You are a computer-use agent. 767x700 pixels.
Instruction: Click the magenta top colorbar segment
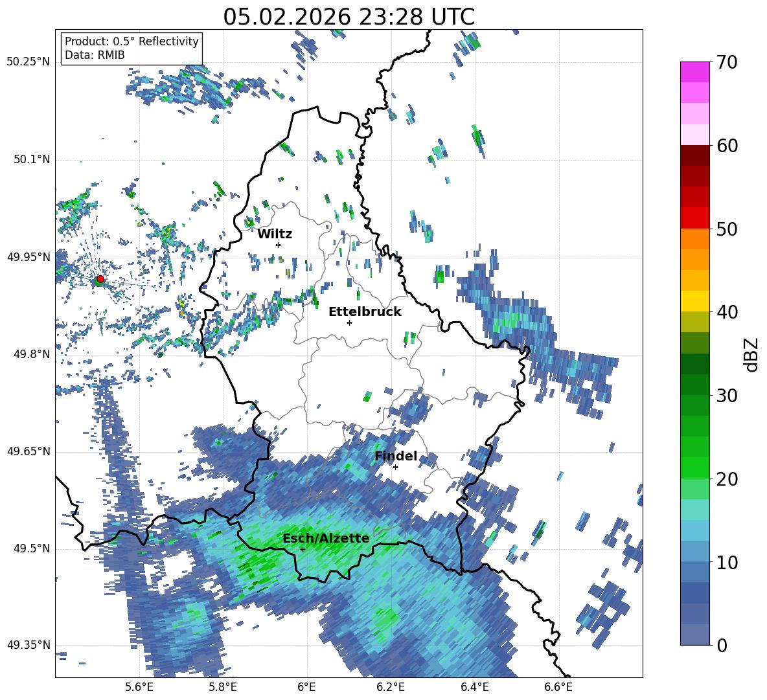tap(694, 72)
